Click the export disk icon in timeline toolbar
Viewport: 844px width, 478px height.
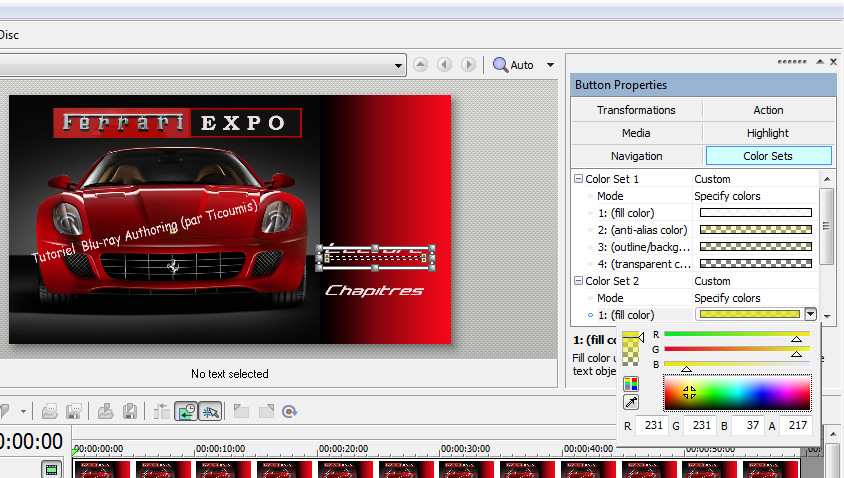130,412
